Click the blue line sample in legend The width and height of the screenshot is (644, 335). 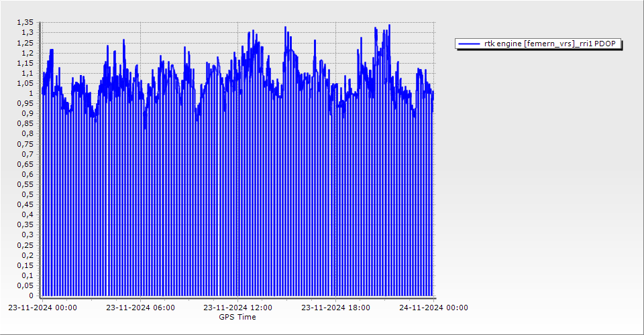click(469, 44)
